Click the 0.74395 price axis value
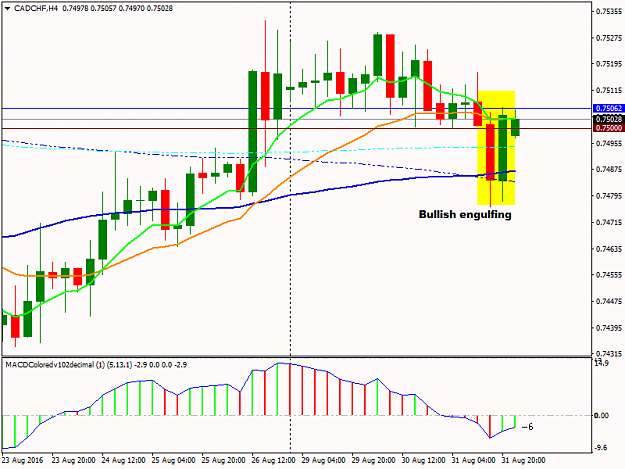This screenshot has height=469, width=625. [609, 328]
